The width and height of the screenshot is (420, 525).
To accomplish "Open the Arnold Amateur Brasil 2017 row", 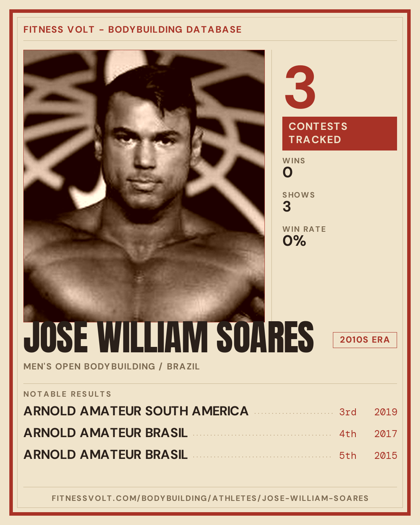I will point(210,433).
